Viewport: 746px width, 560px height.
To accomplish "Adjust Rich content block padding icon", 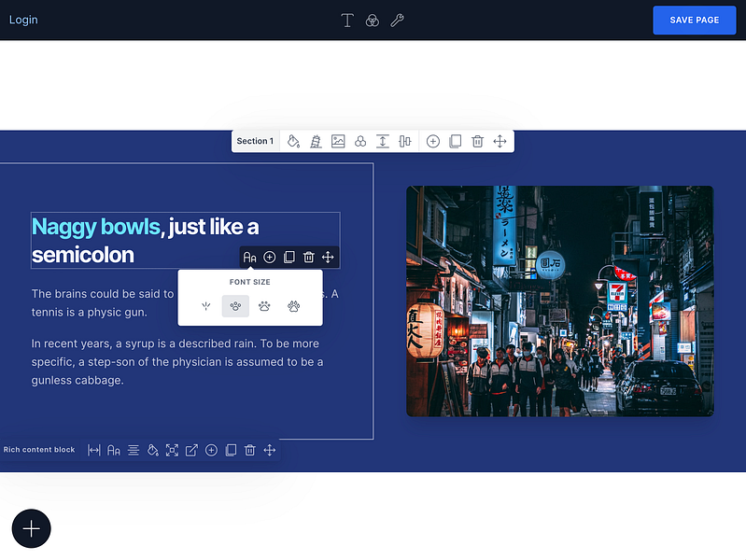I will [172, 450].
